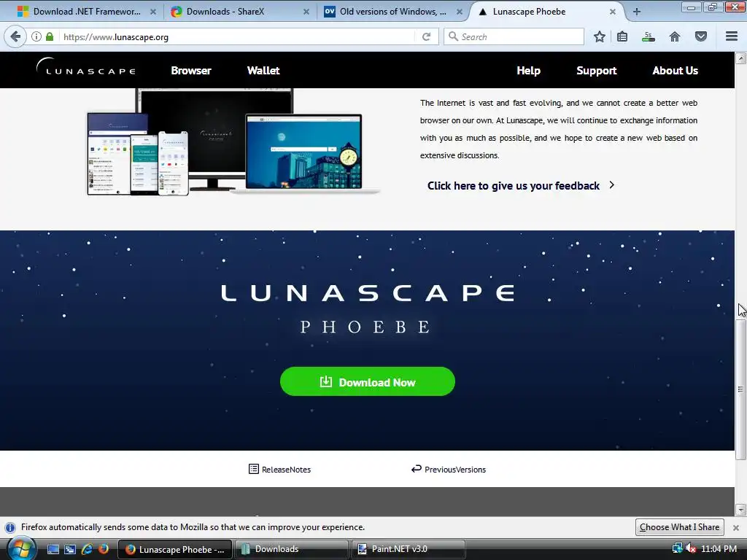Viewport: 747px width, 560px height.
Task: Click the 11:04 PM system clock
Action: point(719,549)
